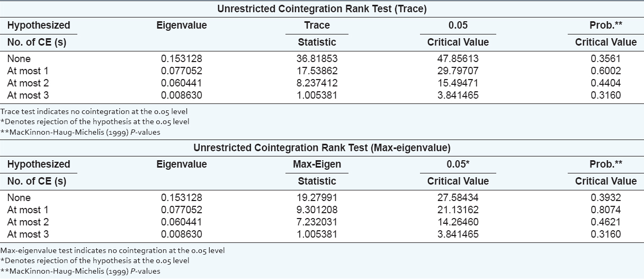Click the probability cell 0.6002
Viewport: 644px width, 279px height.
pos(606,71)
